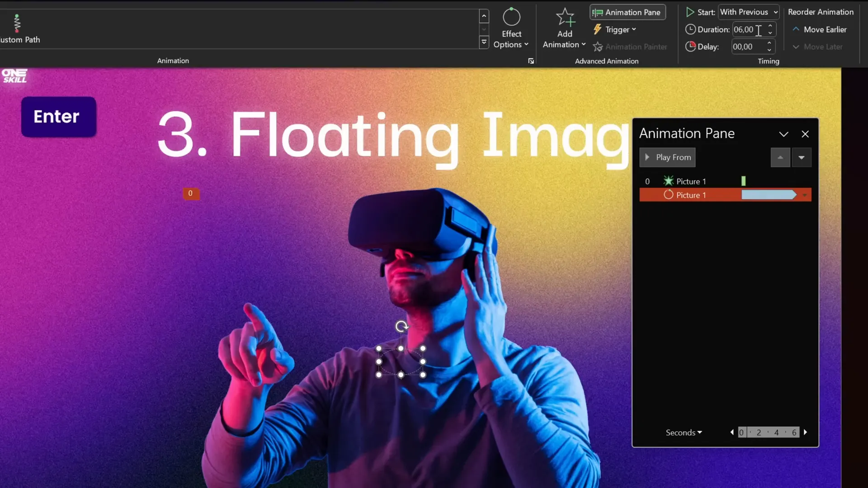Decrease Delay with down arrow
The width and height of the screenshot is (868, 488).
pos(769,50)
